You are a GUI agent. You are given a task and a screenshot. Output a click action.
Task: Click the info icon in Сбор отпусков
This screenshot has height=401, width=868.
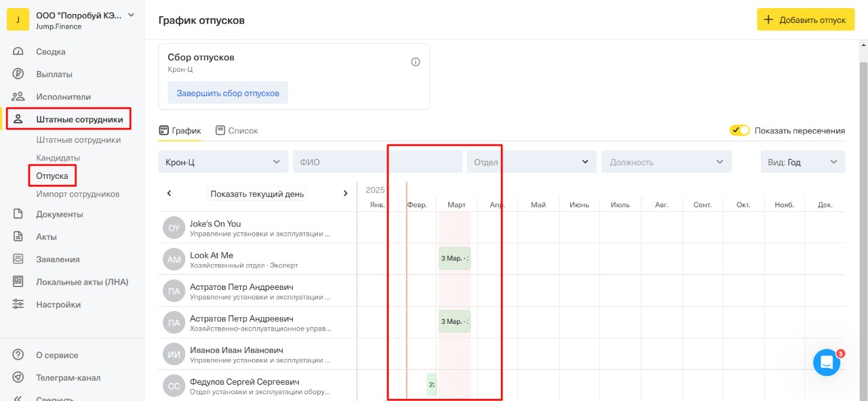(416, 62)
